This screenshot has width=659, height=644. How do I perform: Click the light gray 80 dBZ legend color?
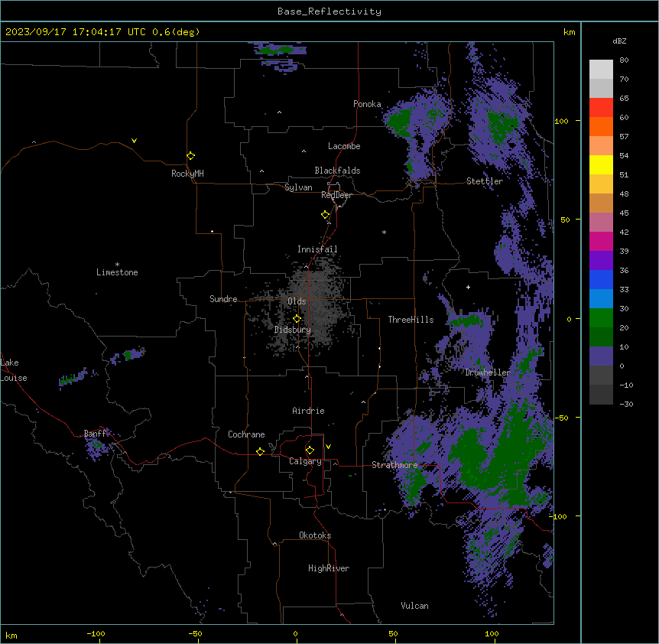point(601,70)
